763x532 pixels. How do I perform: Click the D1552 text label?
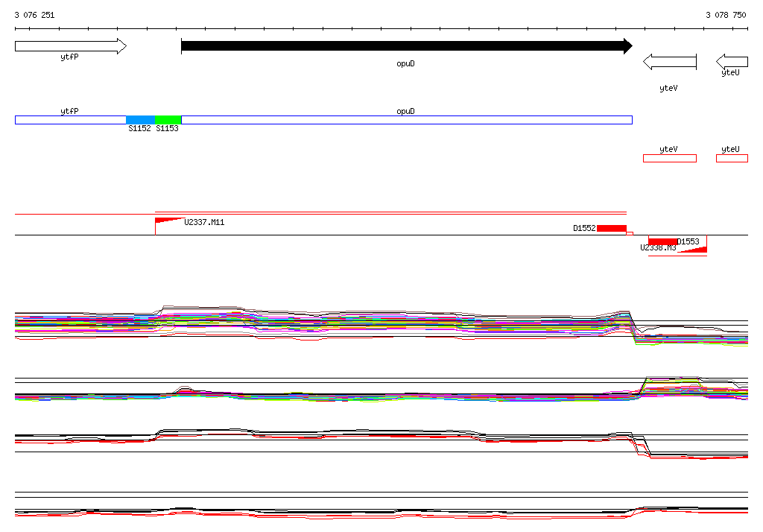click(x=584, y=228)
